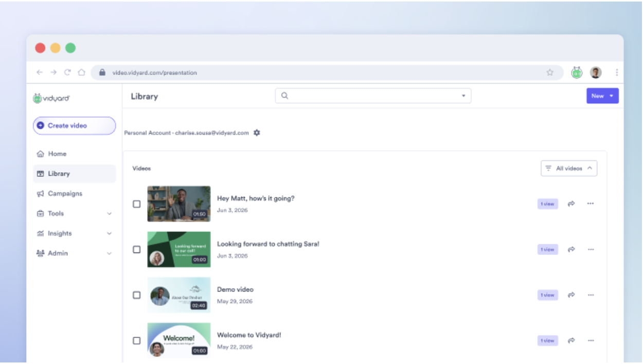The width and height of the screenshot is (643, 364).
Task: Share the "Looking forward to chatting Sara!" video
Action: [571, 249]
